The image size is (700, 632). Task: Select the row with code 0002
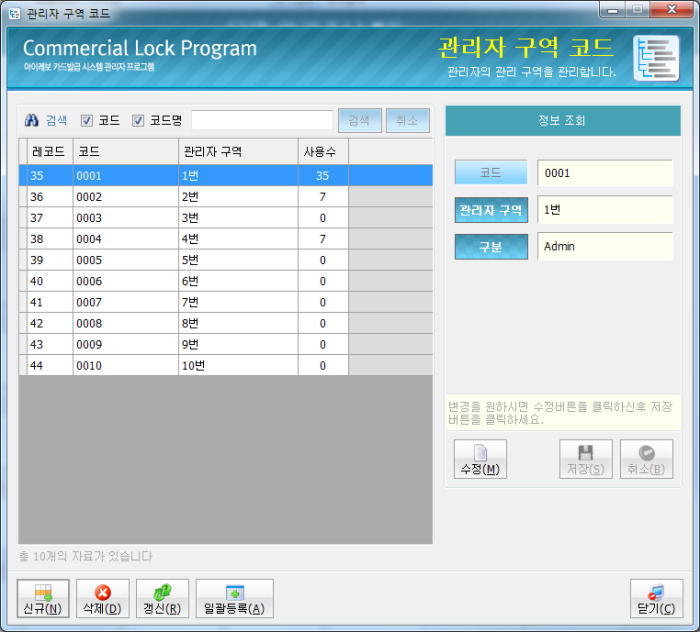pos(226,197)
